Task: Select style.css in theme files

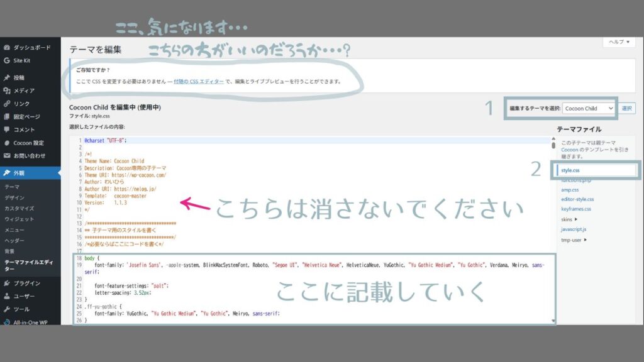Action: (x=570, y=170)
